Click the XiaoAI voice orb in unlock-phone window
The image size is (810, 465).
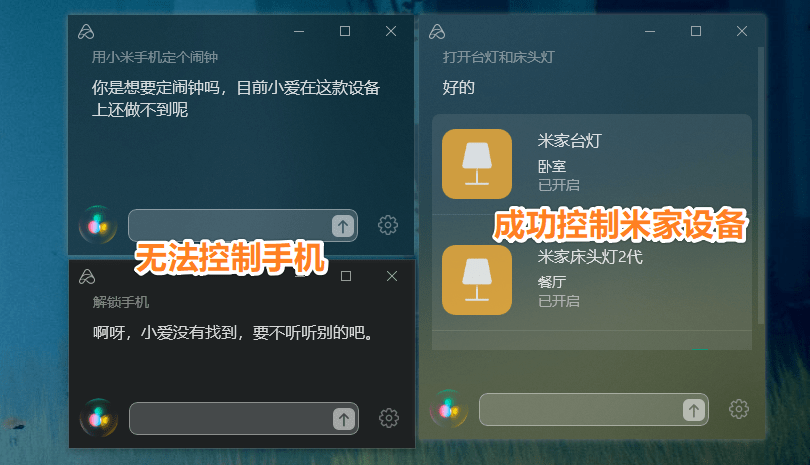tap(99, 417)
